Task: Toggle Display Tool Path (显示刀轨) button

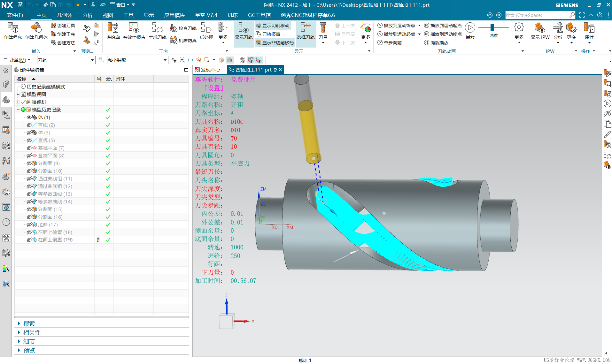Action: pos(244,31)
